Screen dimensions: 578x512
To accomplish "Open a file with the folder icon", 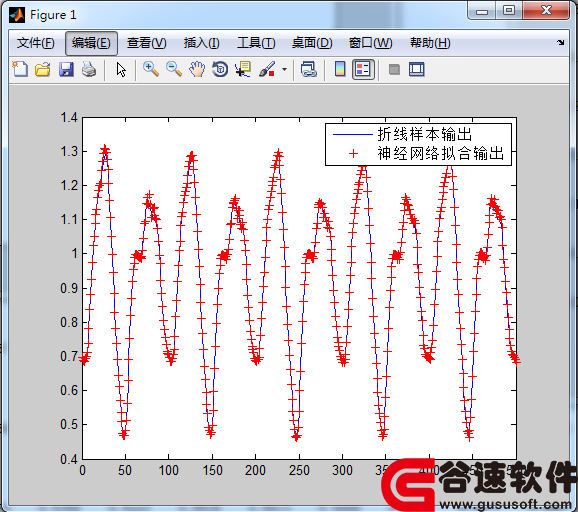I will point(43,69).
